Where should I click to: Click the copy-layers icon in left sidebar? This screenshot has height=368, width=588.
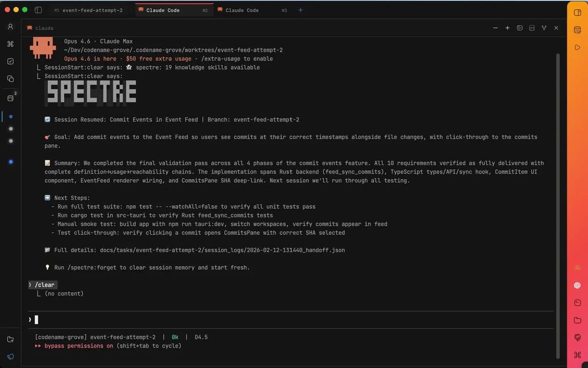point(10,78)
